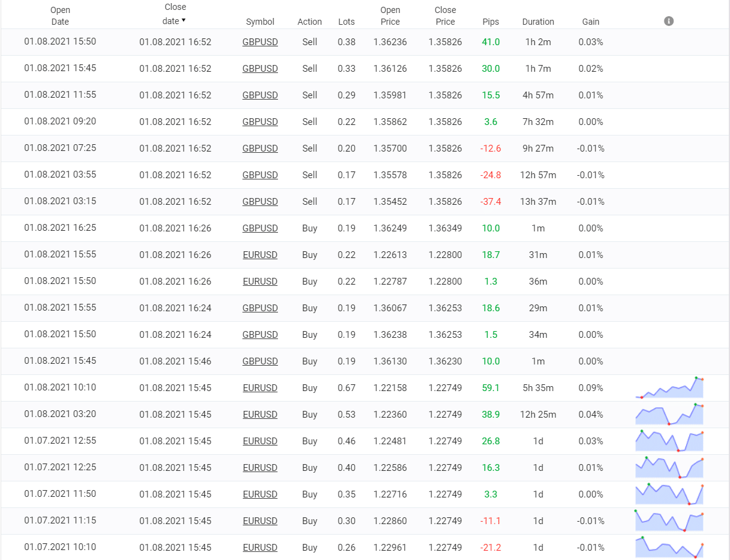Image resolution: width=730 pixels, height=560 pixels.
Task: Select open date 01.07.2021 10:10
Action: [60, 547]
